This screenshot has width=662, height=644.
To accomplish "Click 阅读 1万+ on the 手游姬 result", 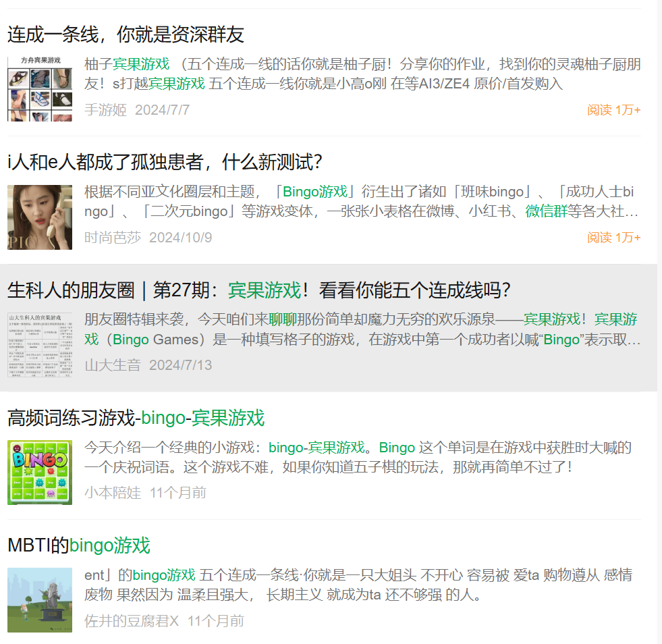I will pos(614,110).
